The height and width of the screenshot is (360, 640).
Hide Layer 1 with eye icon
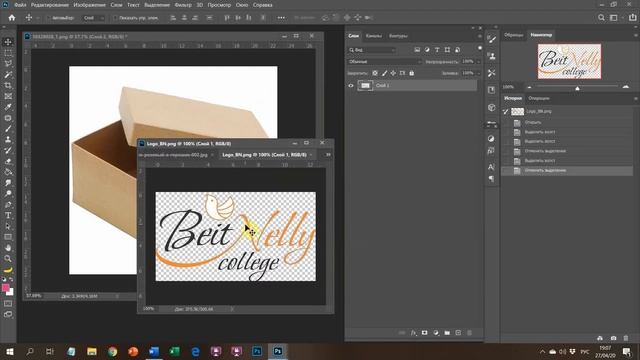351,86
